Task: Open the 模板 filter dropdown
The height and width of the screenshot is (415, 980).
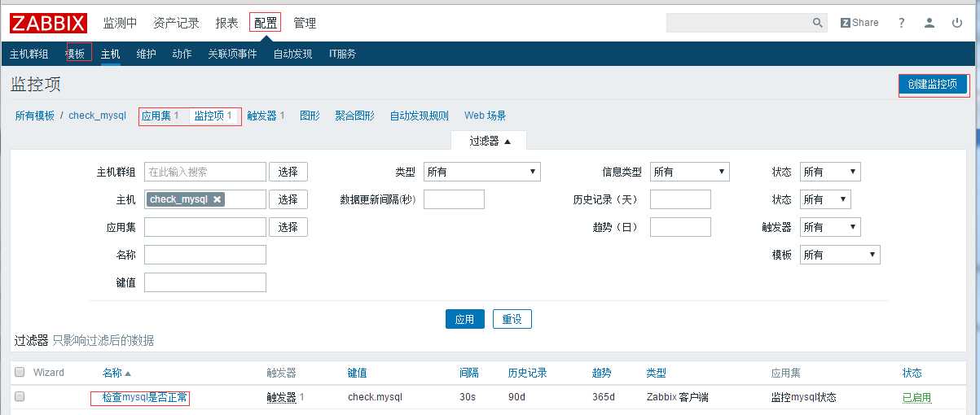Action: point(840,255)
